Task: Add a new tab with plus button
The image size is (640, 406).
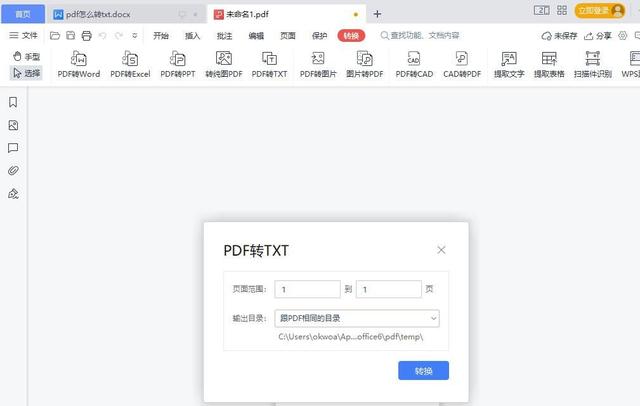Action: tap(377, 14)
